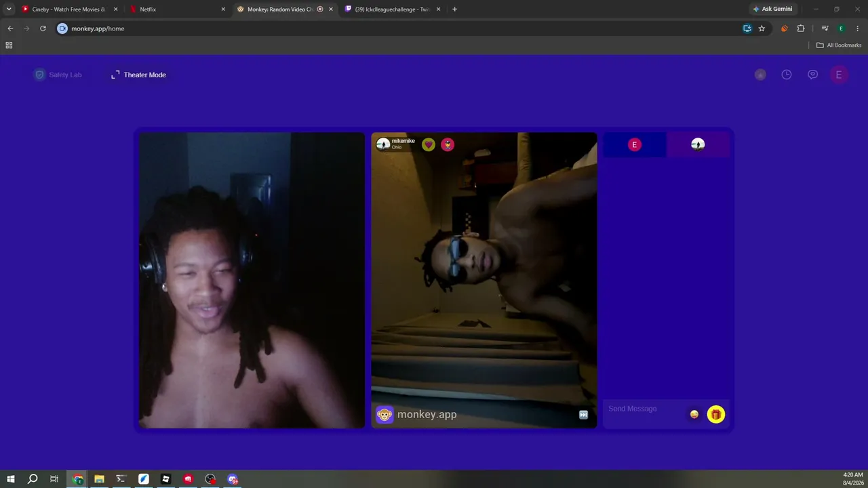Viewport: 868px width, 488px height.
Task: Open Roblox from the taskbar
Action: tap(165, 479)
